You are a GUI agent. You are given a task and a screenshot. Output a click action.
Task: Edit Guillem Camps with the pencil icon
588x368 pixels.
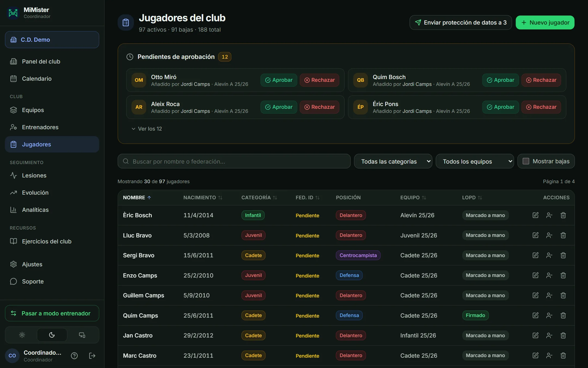(535, 295)
